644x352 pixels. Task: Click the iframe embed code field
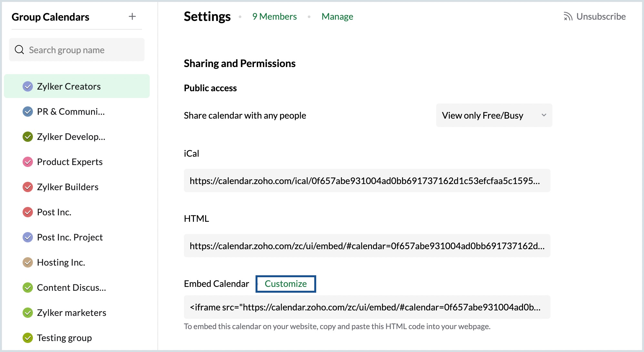point(367,307)
